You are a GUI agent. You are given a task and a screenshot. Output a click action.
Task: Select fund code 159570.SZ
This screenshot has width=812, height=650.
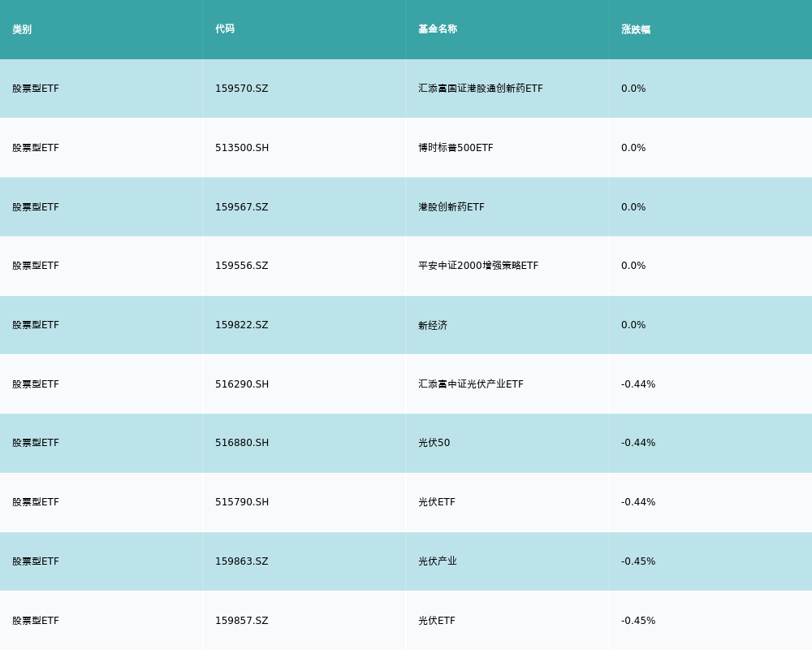[x=242, y=89]
